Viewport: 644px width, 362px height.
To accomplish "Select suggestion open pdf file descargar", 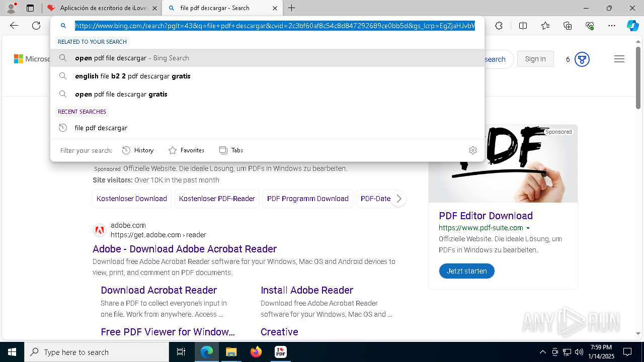I will coord(267,58).
